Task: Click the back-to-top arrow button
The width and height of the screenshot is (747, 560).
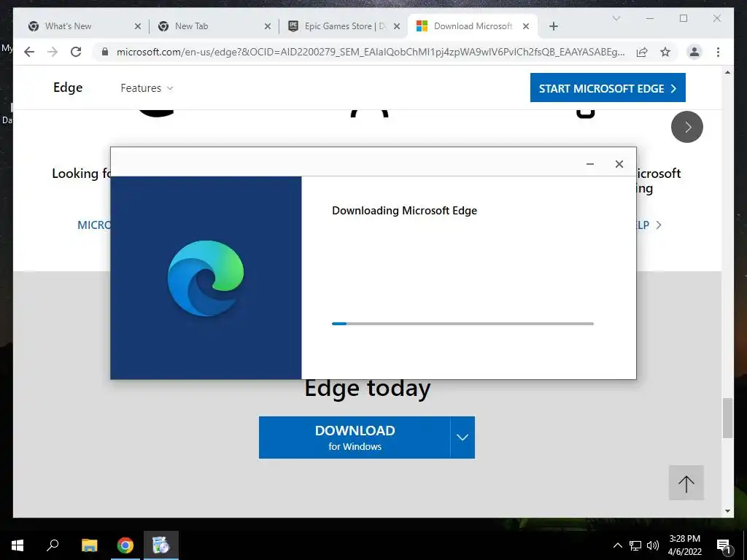Action: pos(686,483)
